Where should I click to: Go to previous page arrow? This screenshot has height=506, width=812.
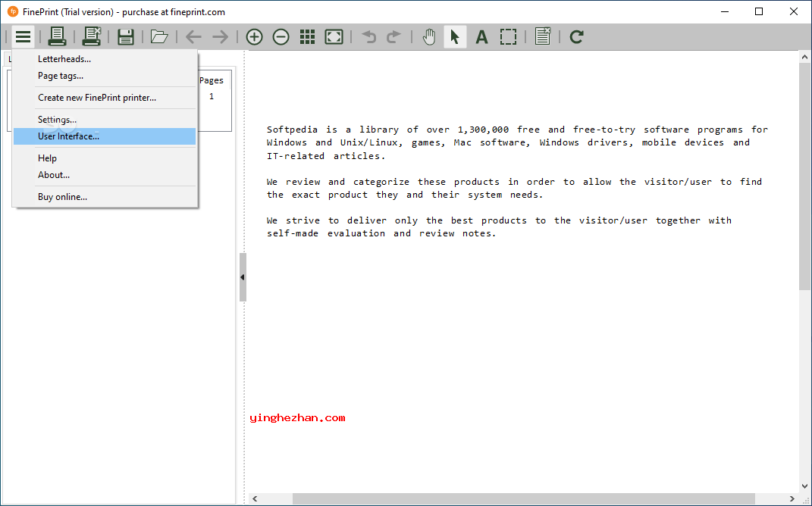click(193, 36)
